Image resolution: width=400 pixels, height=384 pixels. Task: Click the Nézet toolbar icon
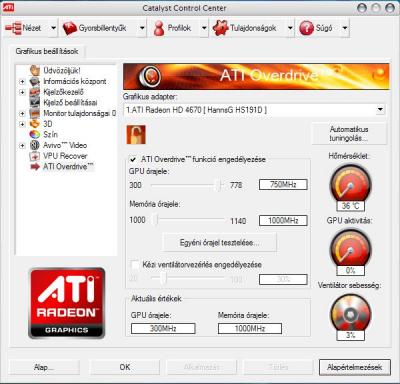pos(13,28)
